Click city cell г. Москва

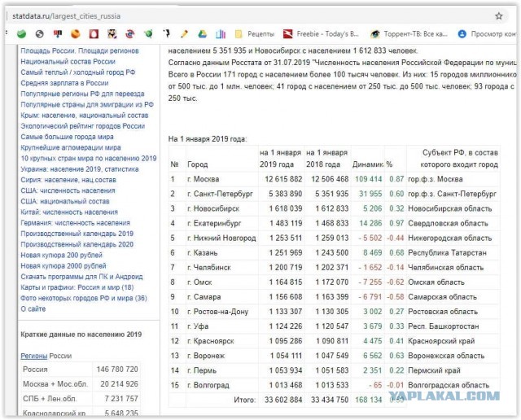pyautogui.click(x=204, y=179)
